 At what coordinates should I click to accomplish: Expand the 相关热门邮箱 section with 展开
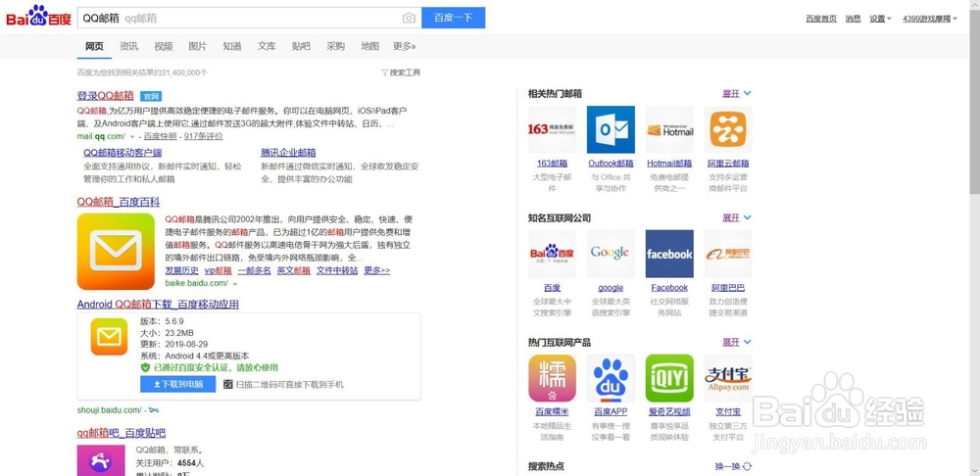(737, 93)
